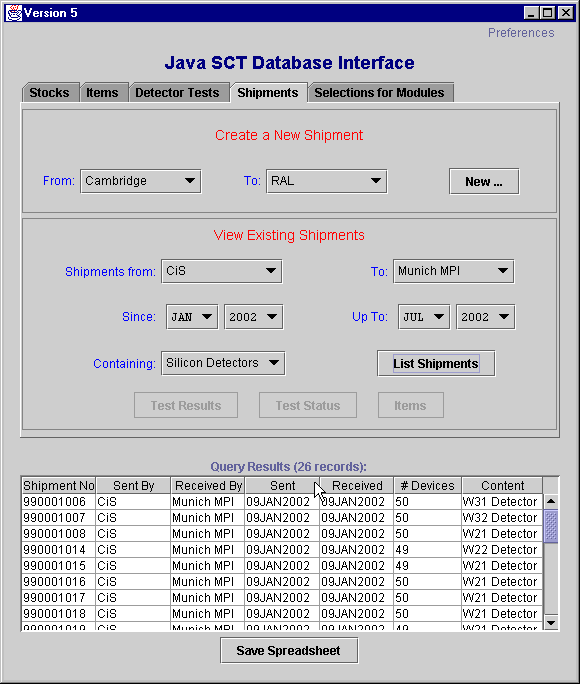Viewport: 580px width, 684px height.
Task: Open the Since month JAN dropdown
Action: (192, 317)
